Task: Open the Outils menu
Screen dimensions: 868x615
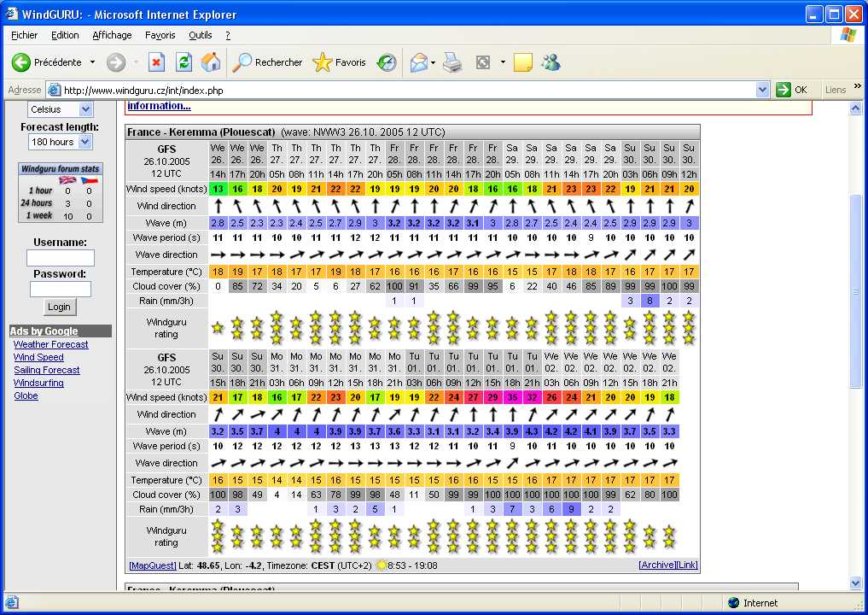Action: [x=200, y=35]
